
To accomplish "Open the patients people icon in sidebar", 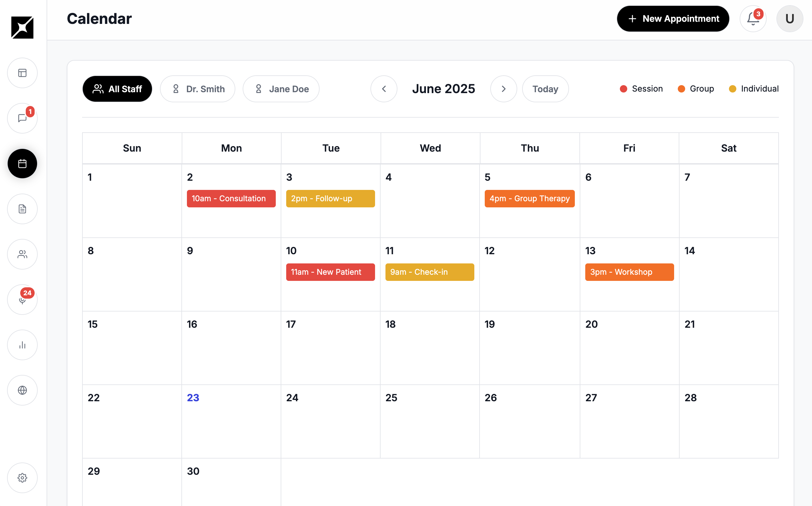I will click(22, 254).
